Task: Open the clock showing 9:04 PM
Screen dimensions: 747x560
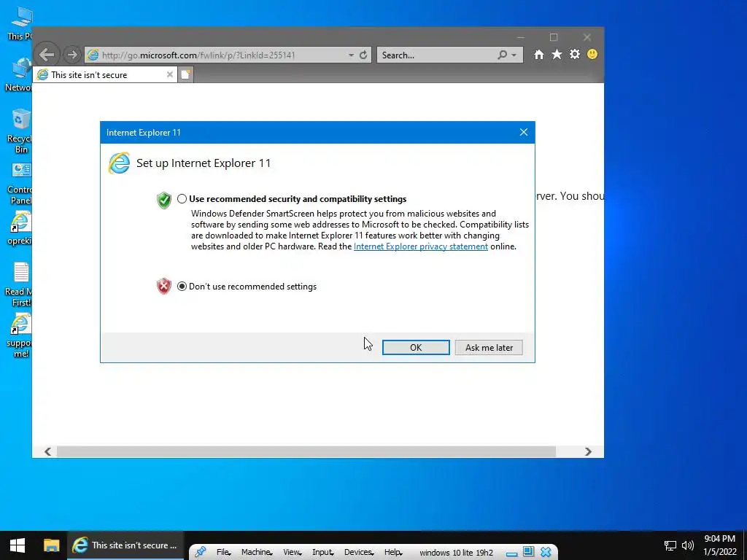Action: point(720,545)
